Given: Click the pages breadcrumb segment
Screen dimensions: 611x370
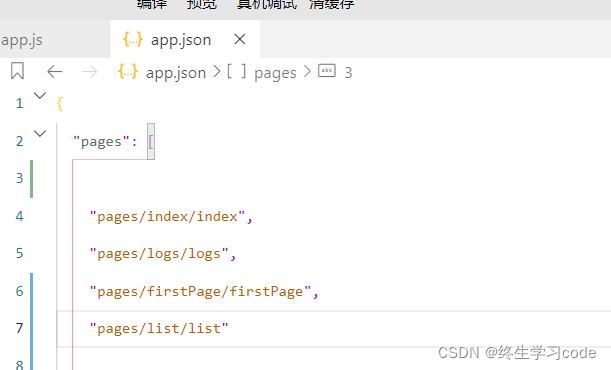Looking at the screenshot, I should (x=275, y=73).
